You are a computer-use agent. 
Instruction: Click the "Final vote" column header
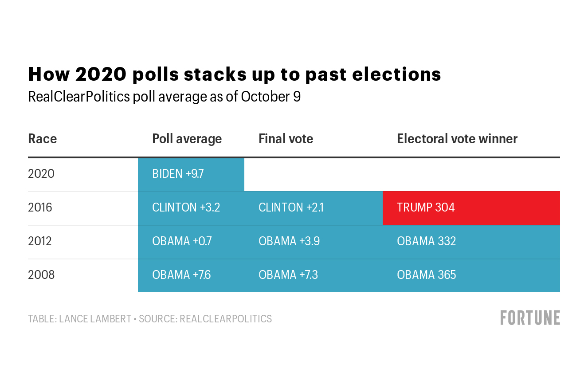(x=286, y=139)
